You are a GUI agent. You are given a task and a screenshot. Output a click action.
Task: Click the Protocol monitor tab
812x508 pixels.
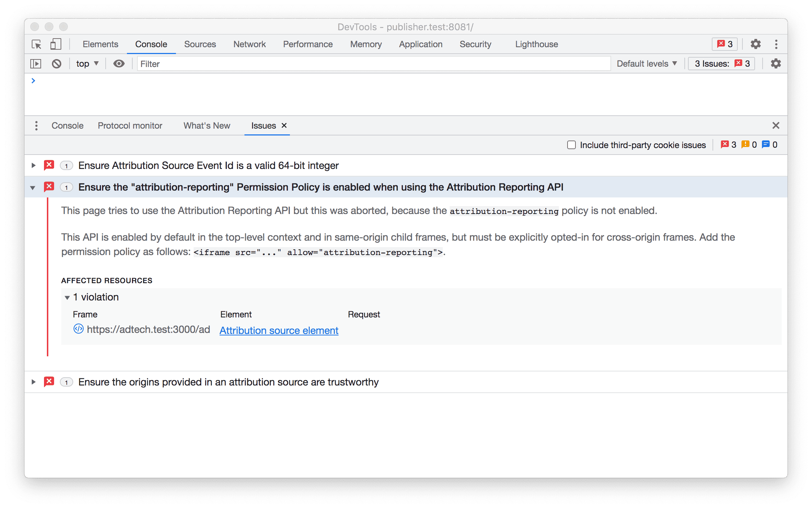pyautogui.click(x=129, y=125)
